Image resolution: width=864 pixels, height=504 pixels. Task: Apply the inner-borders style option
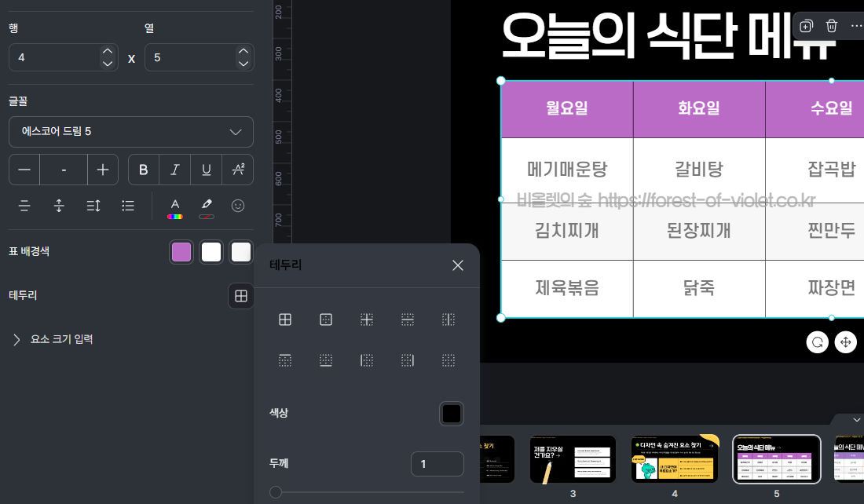pos(367,320)
